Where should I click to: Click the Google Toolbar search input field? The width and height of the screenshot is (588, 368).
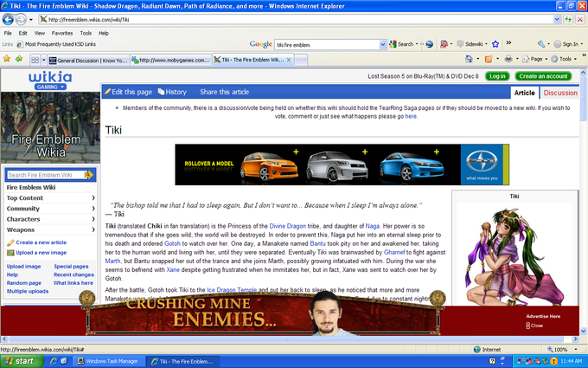point(327,45)
